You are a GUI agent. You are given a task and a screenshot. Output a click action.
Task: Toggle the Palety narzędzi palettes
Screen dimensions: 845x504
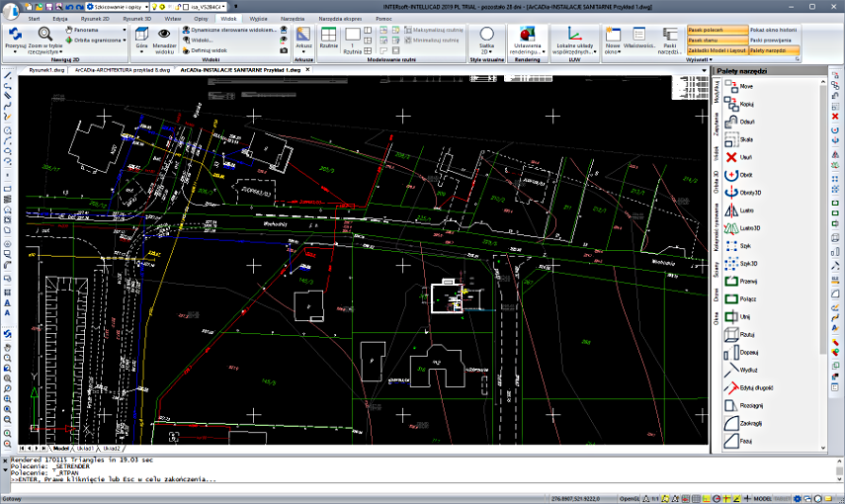click(x=775, y=50)
